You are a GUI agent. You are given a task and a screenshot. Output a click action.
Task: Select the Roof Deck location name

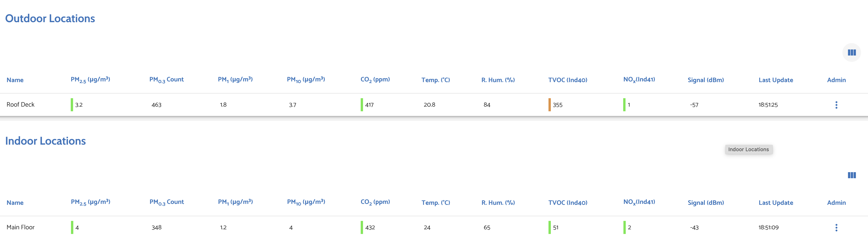tap(20, 105)
